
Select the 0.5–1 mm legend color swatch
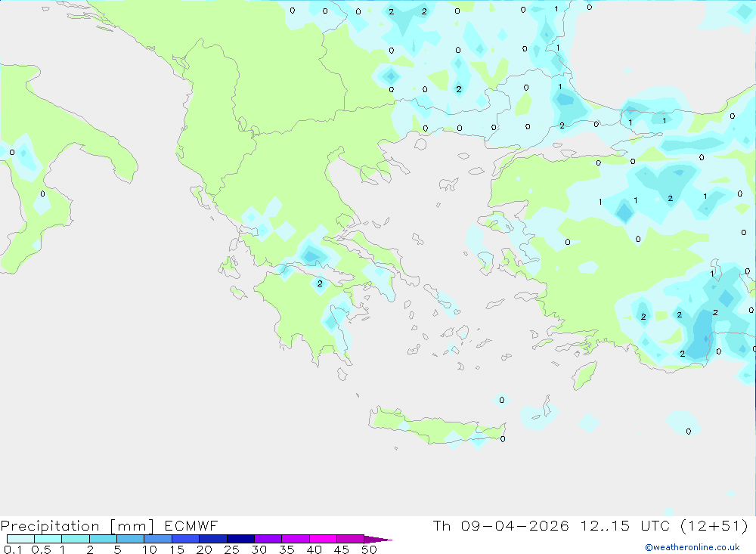(48, 539)
